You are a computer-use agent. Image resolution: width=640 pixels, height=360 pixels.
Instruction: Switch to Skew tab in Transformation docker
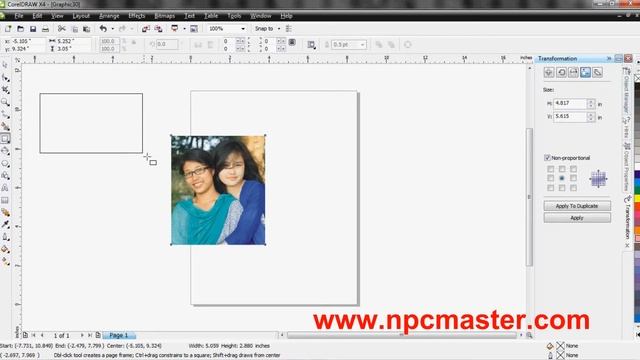coord(598,72)
